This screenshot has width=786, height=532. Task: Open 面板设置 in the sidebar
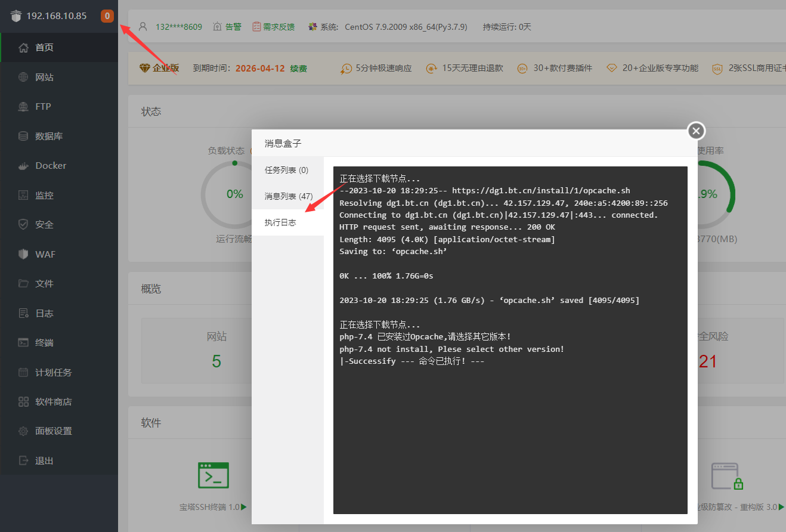59,431
